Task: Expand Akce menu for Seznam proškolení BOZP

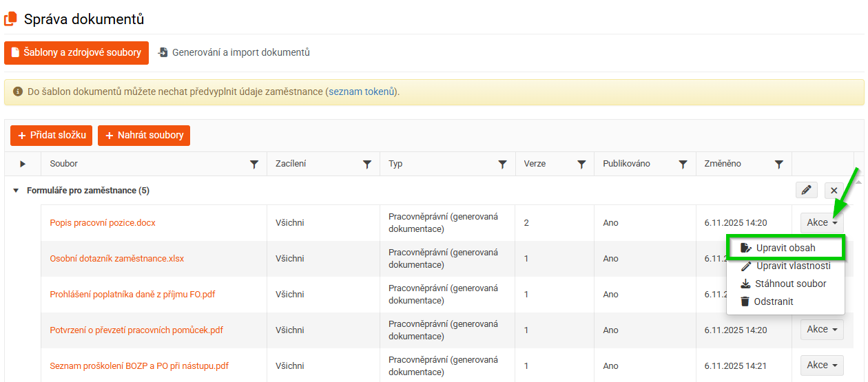Action: click(822, 365)
